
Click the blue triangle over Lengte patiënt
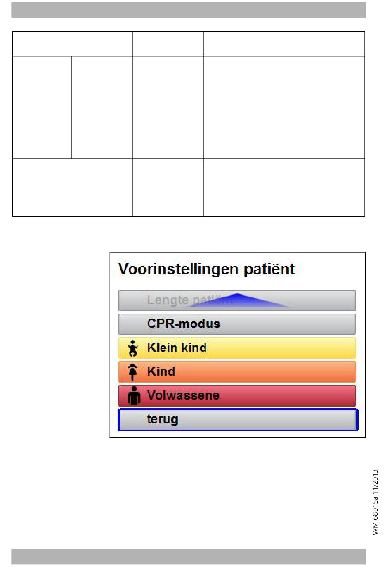pyautogui.click(x=237, y=300)
